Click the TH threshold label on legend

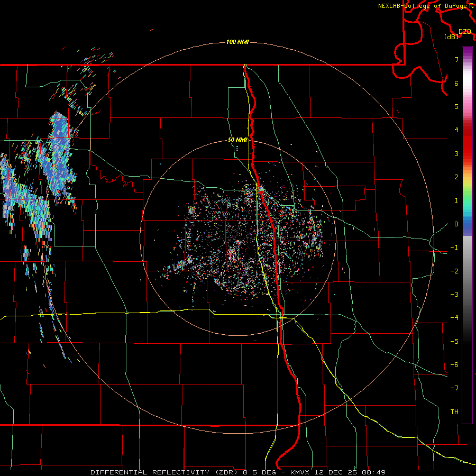(454, 412)
